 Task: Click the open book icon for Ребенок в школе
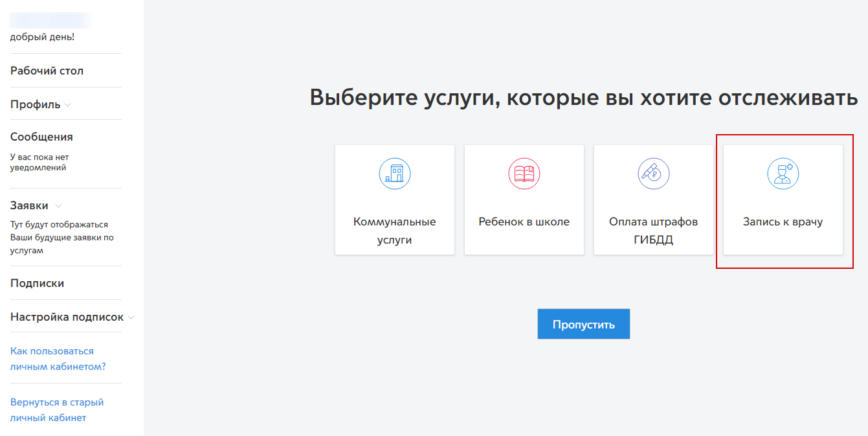tap(524, 174)
